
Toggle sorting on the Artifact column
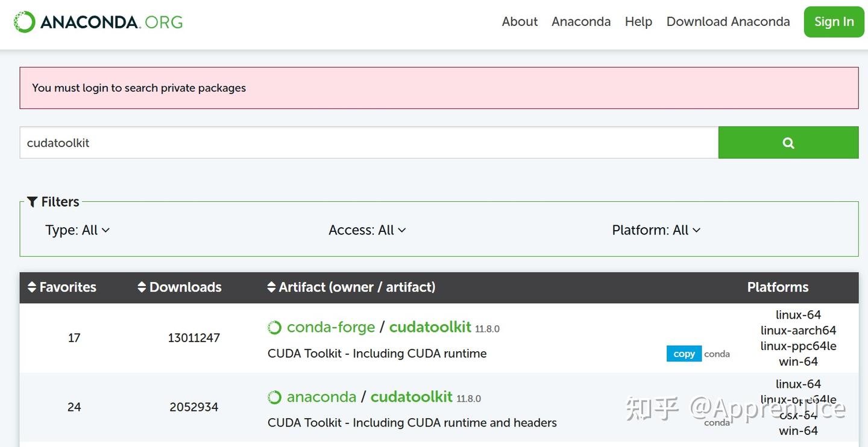pyautogui.click(x=357, y=287)
